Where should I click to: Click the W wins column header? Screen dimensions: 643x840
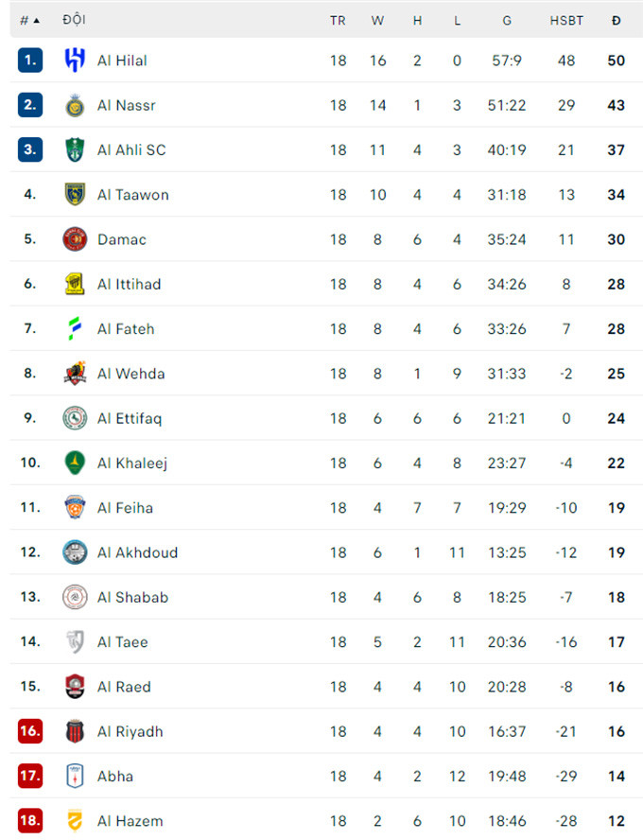(x=377, y=20)
